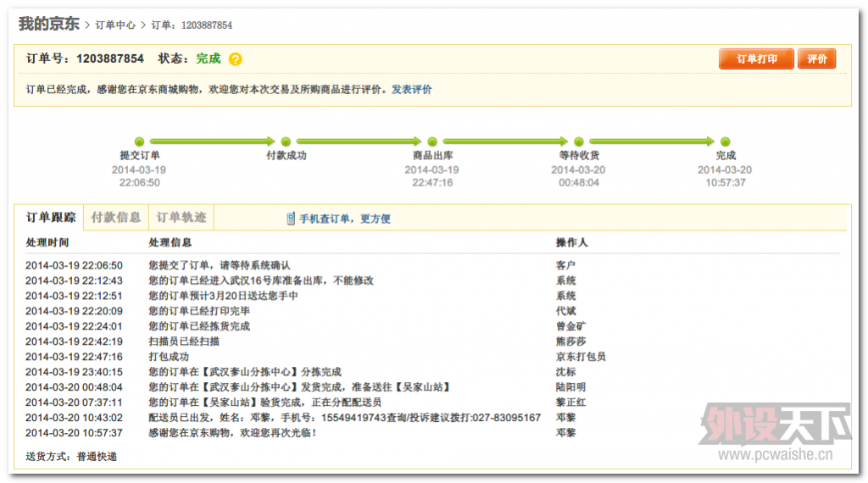Click timestamp 2014-03-19 22:06:50 in tracking table
Image resolution: width=868 pixels, height=483 pixels.
pos(75,265)
